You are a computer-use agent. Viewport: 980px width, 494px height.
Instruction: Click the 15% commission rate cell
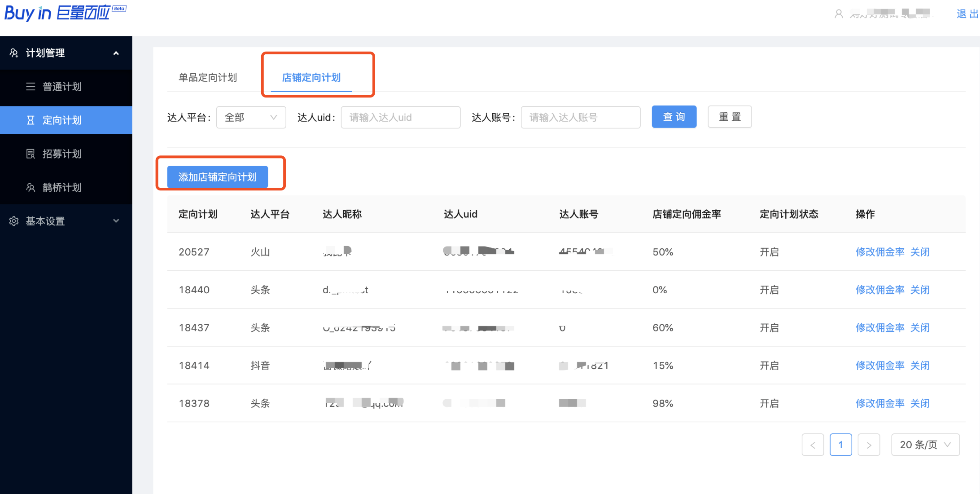click(x=663, y=366)
